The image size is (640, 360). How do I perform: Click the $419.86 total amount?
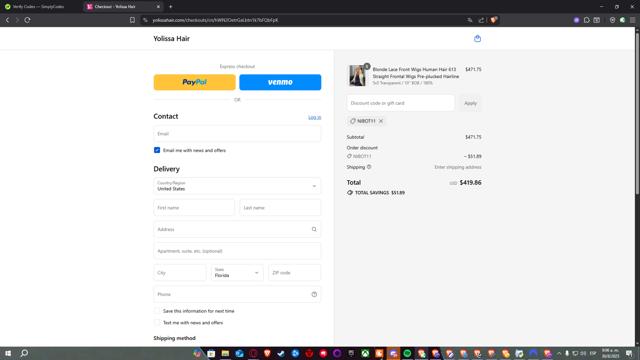pyautogui.click(x=470, y=182)
